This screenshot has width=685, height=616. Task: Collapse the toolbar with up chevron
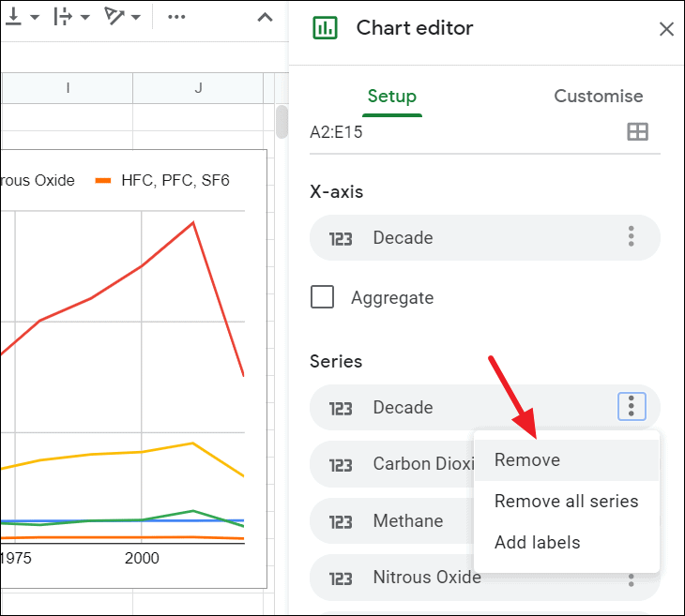coord(265,18)
